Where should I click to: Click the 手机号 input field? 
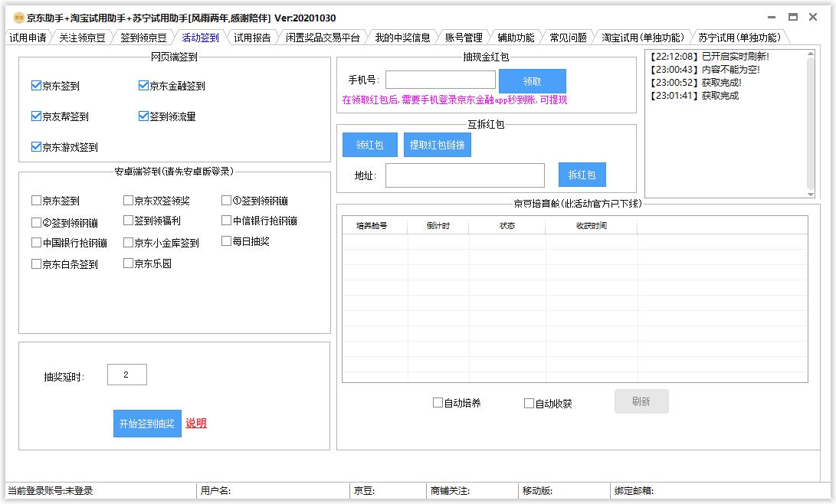pos(441,80)
